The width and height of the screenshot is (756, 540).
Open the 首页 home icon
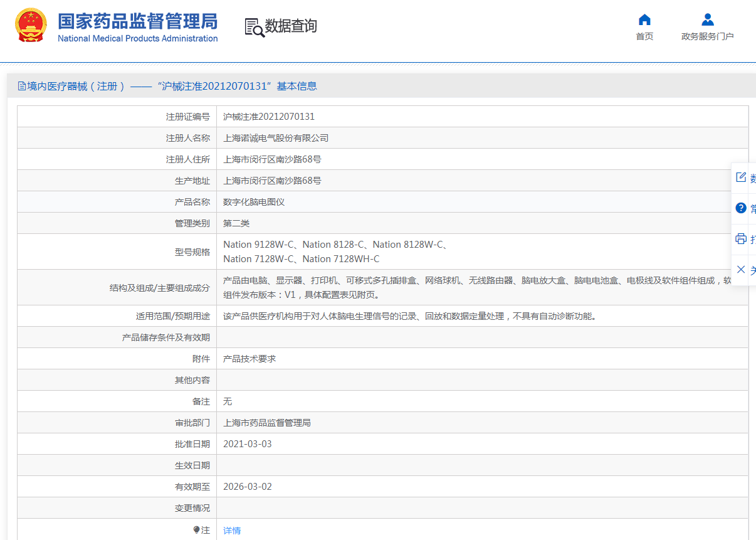tap(644, 19)
